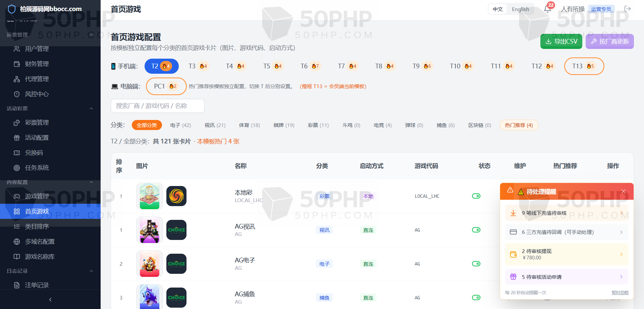Viewport: 644px width, 309px height.
Task: Collapse the 日志记录 sidebar section
Action: [x=91, y=271]
